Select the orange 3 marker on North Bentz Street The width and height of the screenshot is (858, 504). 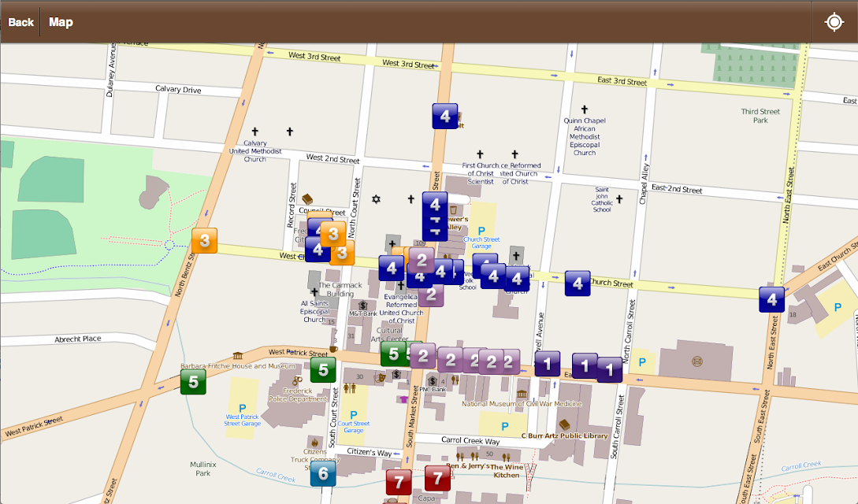[x=205, y=240]
